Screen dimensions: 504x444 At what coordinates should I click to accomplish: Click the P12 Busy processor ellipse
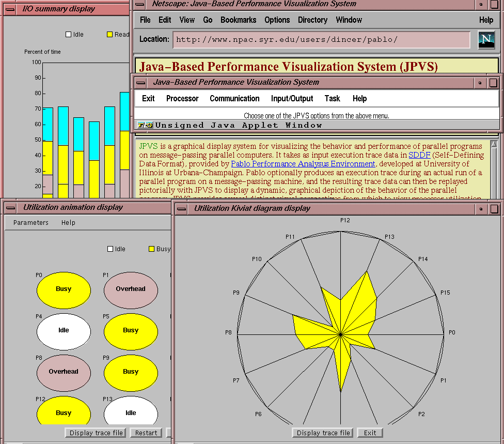tap(64, 410)
